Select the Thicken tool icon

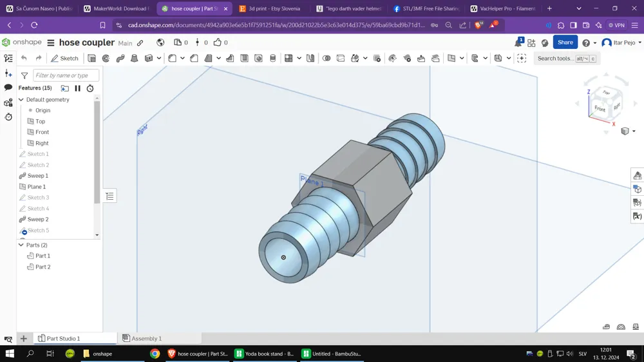coord(149,59)
